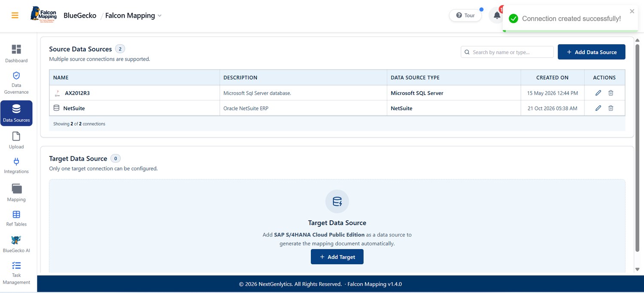Click the Falcon Mapping logo
Viewport: 644px width, 293px height.
[43, 14]
